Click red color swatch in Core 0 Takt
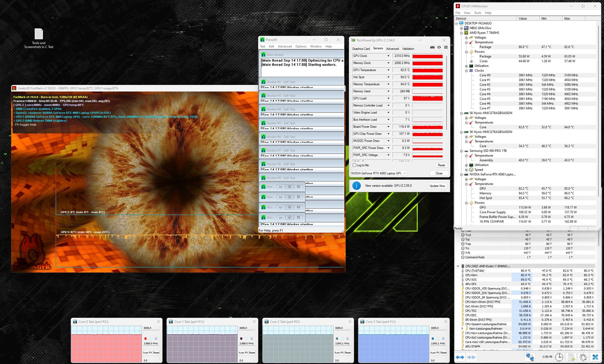 (145, 339)
